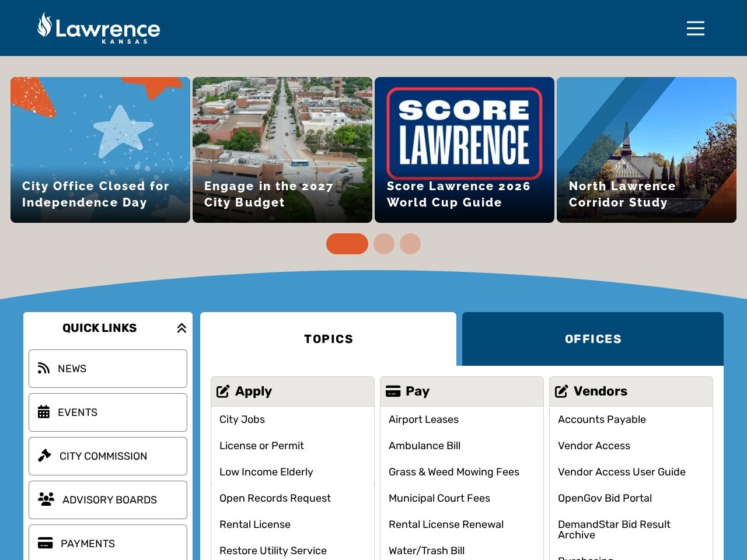Click the DemandStar Bid Result Archive link

pos(615,530)
